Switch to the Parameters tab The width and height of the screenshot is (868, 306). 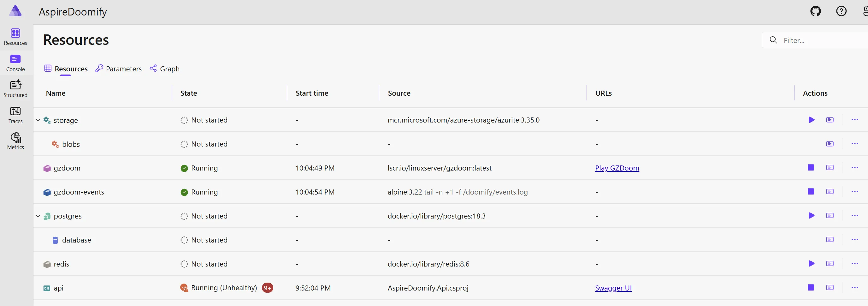tap(119, 69)
